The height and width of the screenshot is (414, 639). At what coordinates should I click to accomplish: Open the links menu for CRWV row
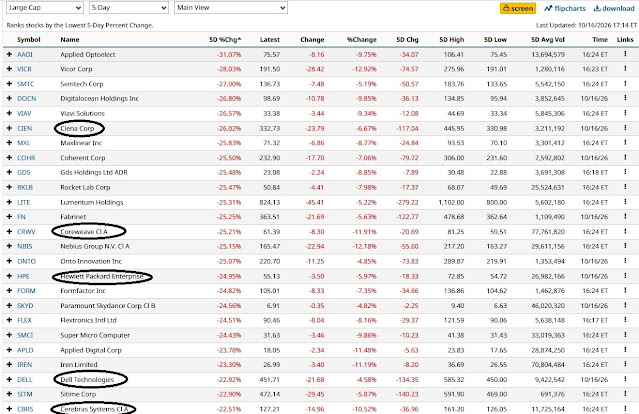[x=625, y=231]
